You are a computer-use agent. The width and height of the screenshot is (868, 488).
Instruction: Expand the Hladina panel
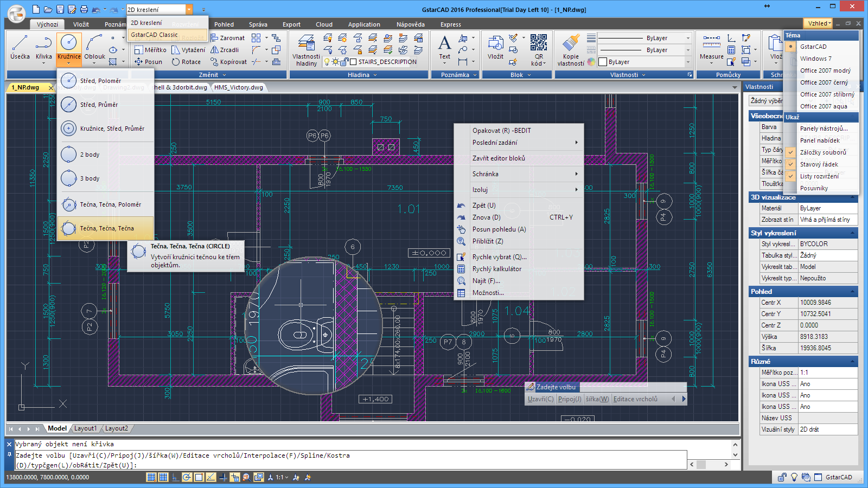[362, 75]
